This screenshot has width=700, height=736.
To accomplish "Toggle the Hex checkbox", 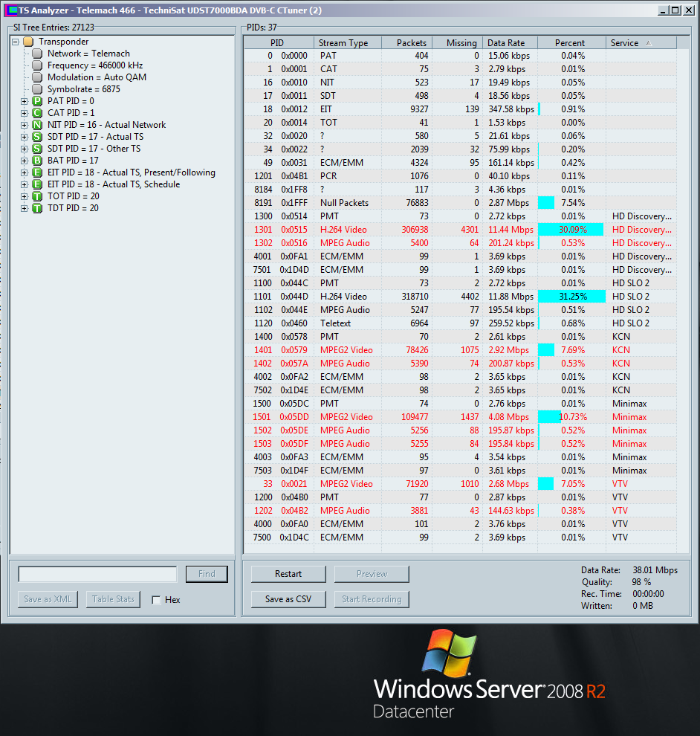I will (x=156, y=600).
